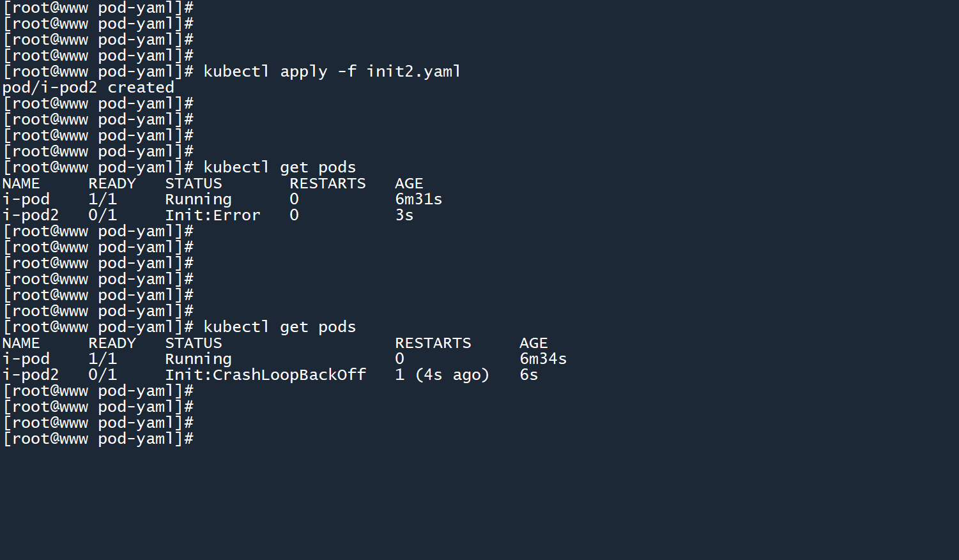Click the "1 (4s ago)" restarts value

tap(442, 375)
